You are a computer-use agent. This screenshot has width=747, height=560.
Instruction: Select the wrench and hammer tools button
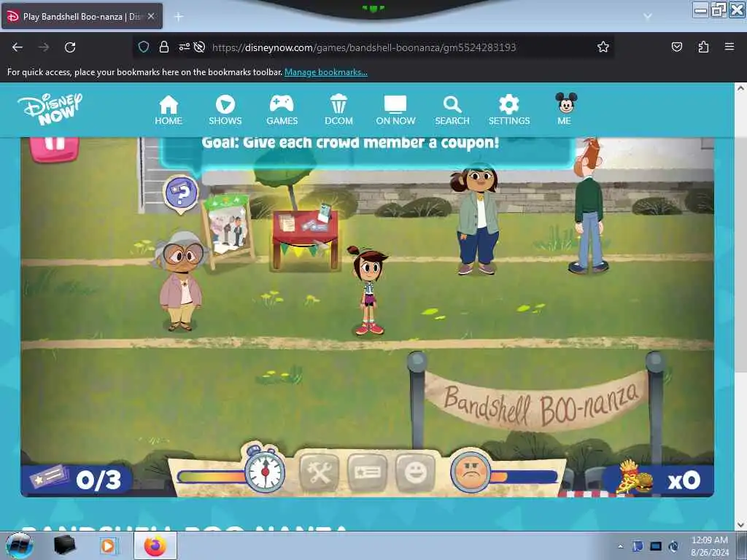click(320, 472)
